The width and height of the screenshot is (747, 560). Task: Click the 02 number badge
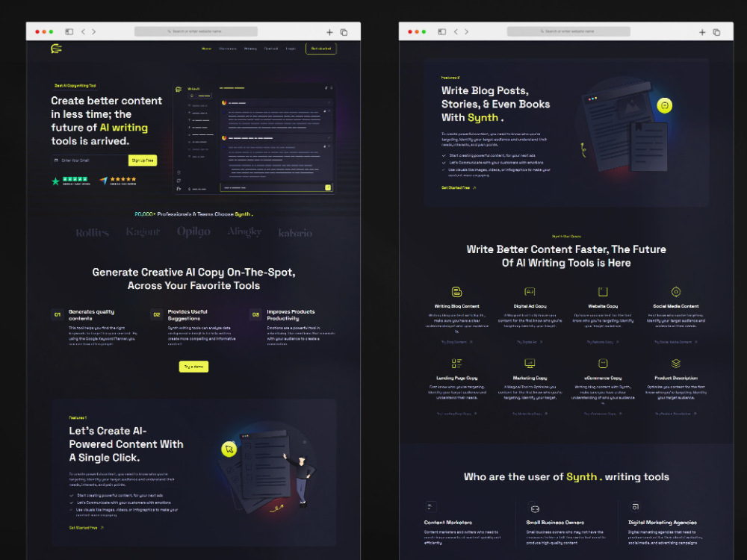click(156, 315)
